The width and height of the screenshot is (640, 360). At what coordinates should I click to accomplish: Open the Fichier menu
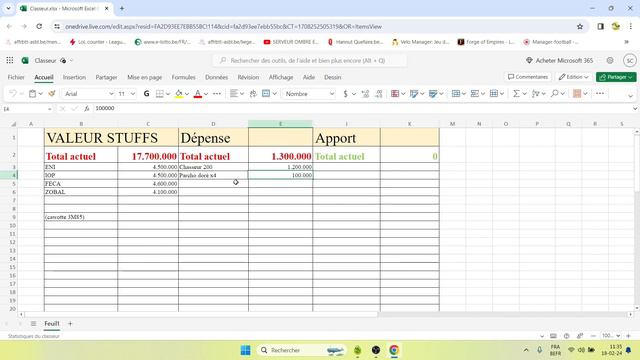tap(16, 77)
